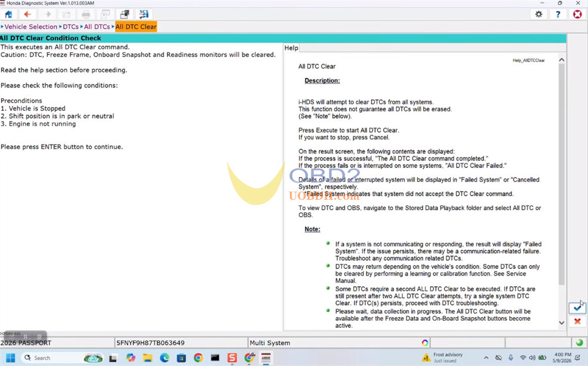Viewport: 588px width, 366px height.
Task: Click the 'Help_AllDTCClear' label
Action: click(529, 61)
